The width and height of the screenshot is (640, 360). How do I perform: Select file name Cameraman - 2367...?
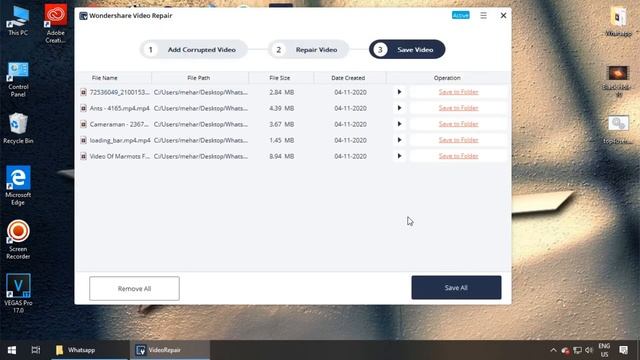tap(119, 124)
